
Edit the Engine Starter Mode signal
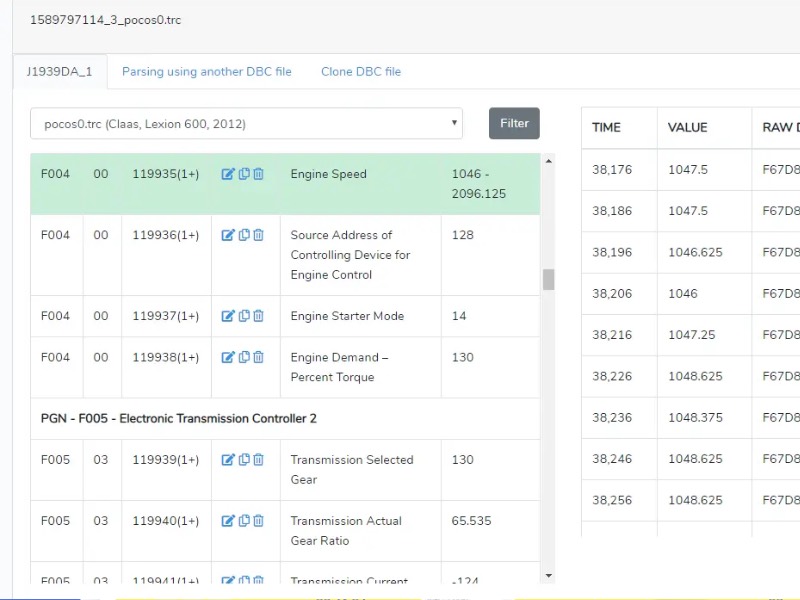click(x=228, y=316)
